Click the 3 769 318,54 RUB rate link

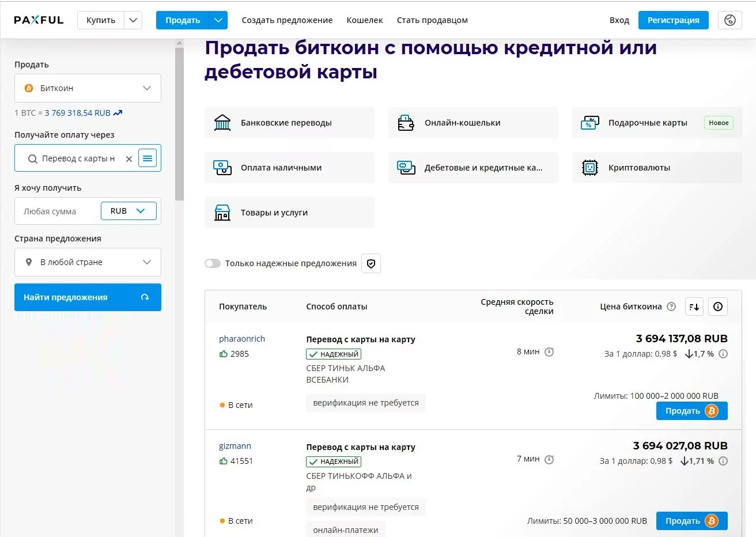coord(78,113)
